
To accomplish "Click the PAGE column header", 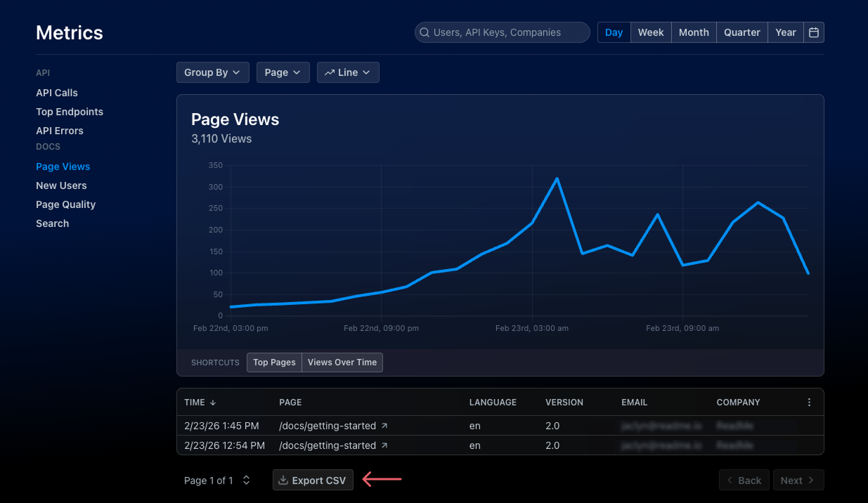I will 290,403.
